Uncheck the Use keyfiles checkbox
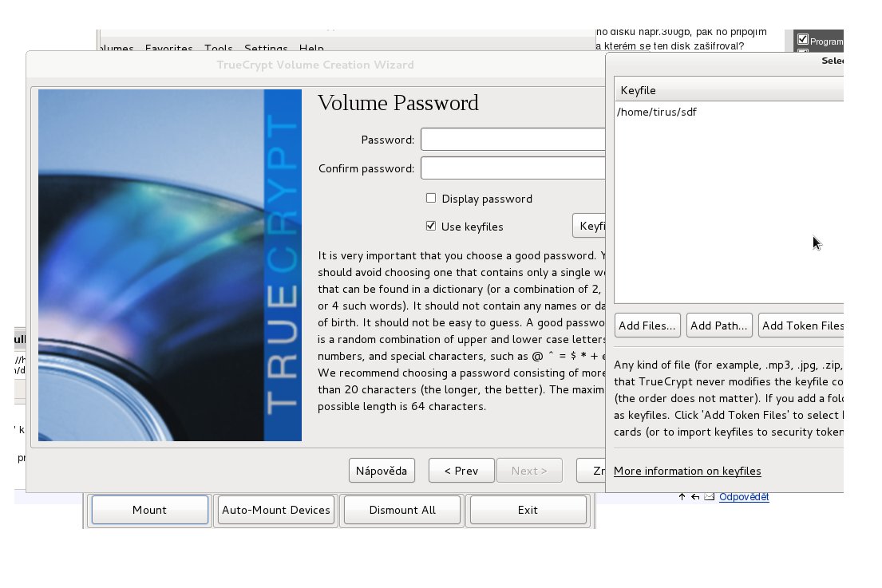Viewport: 882px width, 588px height. click(431, 226)
